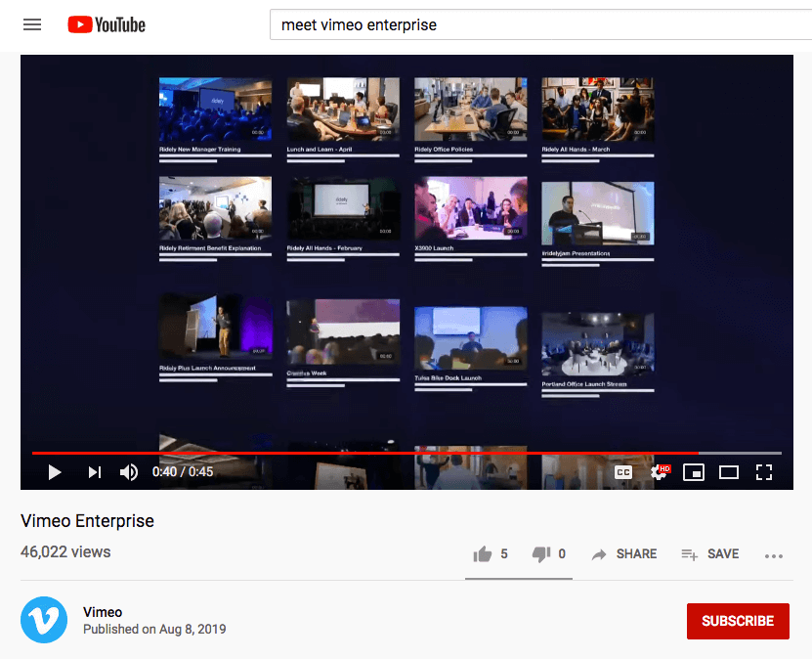812x659 pixels.
Task: Click SAVE to add to playlist
Action: pyautogui.click(x=710, y=554)
